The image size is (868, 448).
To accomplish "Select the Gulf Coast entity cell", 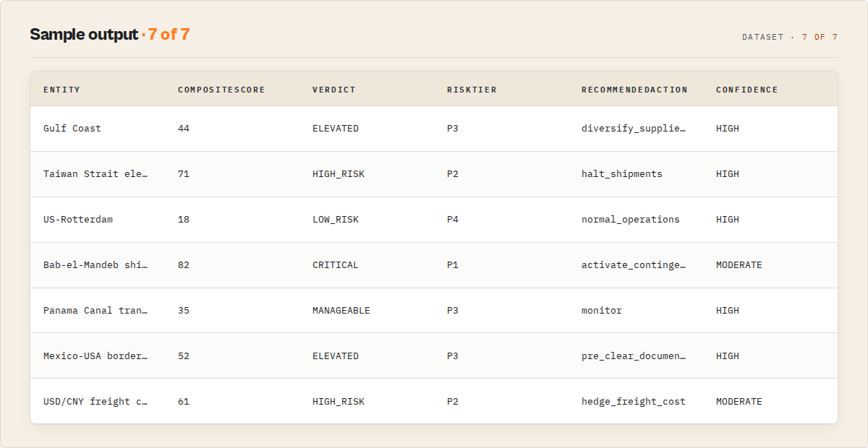I will [x=72, y=129].
